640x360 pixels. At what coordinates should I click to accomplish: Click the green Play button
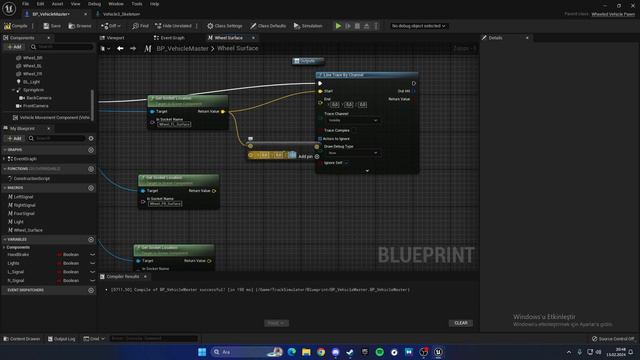tap(338, 26)
